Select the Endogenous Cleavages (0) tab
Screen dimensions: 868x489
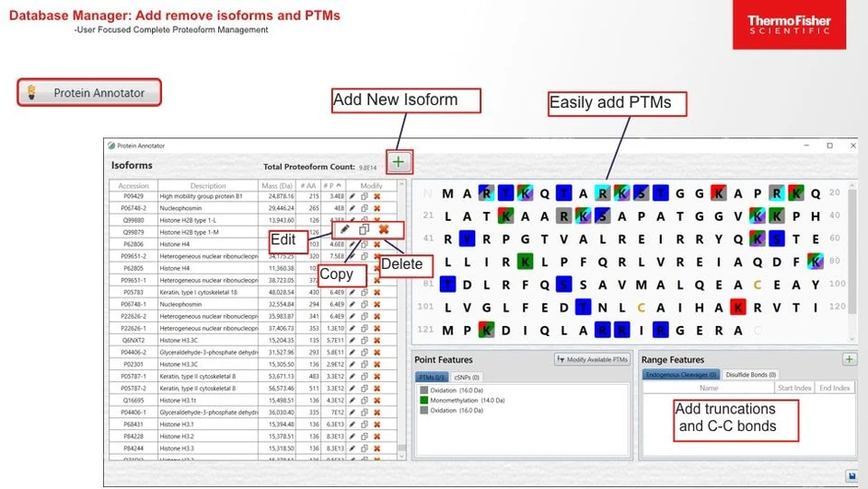point(681,375)
